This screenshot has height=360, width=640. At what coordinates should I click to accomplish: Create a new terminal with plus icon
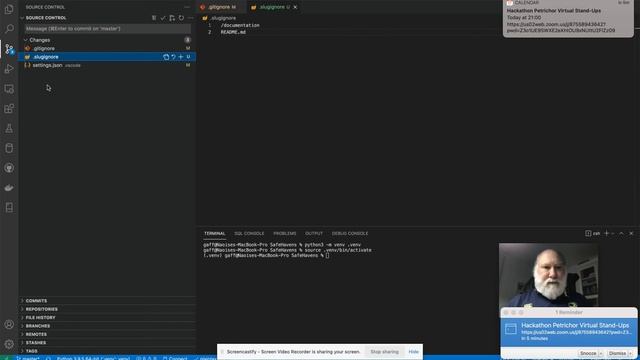606,233
